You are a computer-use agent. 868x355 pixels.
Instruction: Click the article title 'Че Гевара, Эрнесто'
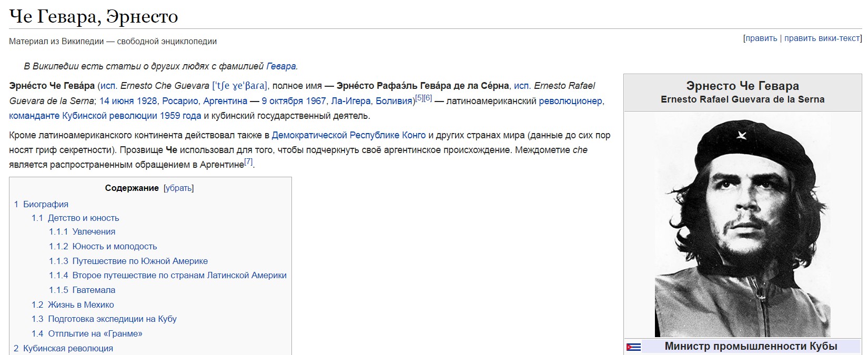point(94,16)
